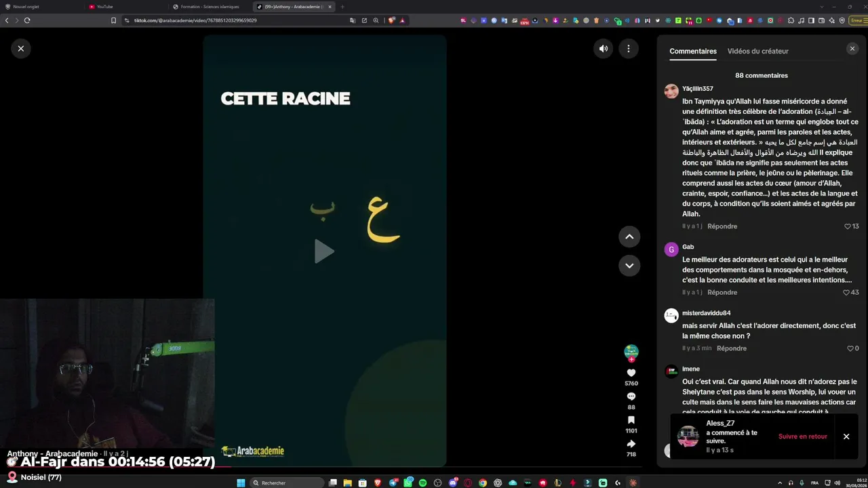This screenshot has height=488, width=868.
Task: Open the tab search dropdown chevron
Action: (822, 7)
